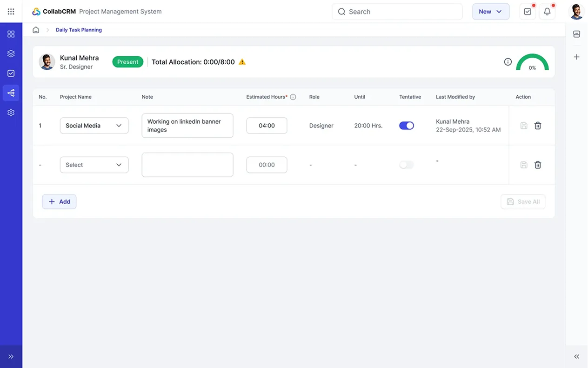Click the home icon in breadcrumb
The height and width of the screenshot is (368, 588).
pos(36,30)
